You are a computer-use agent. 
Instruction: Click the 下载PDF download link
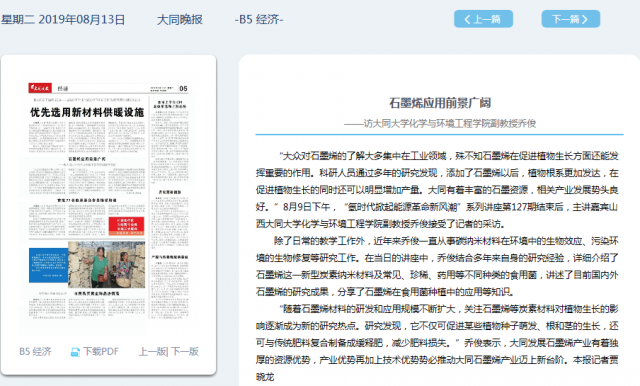[101, 351]
